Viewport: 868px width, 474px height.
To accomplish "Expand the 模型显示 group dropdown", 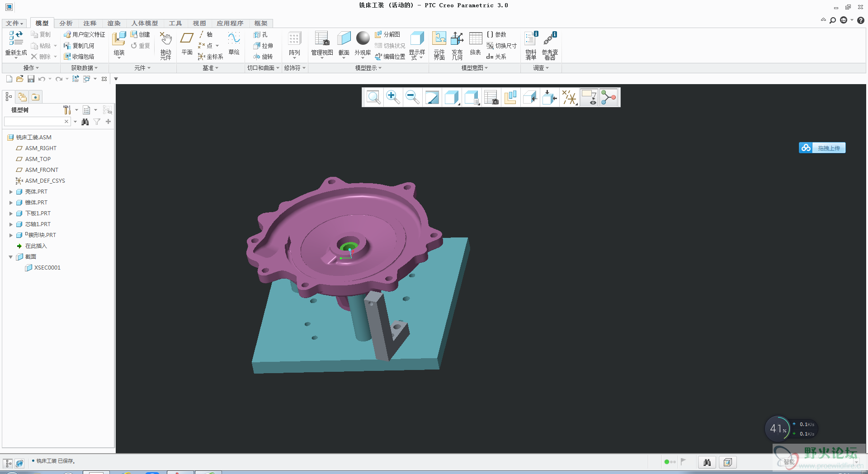I will coord(368,68).
